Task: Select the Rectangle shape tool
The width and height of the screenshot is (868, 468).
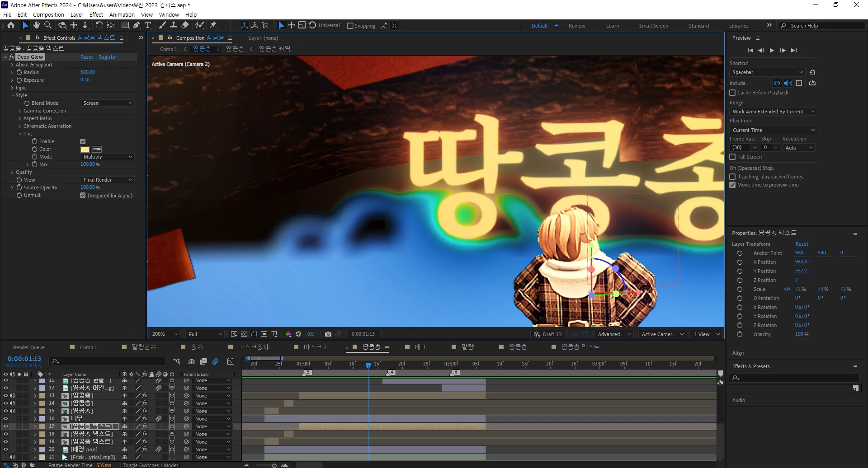Action: pyautogui.click(x=125, y=25)
